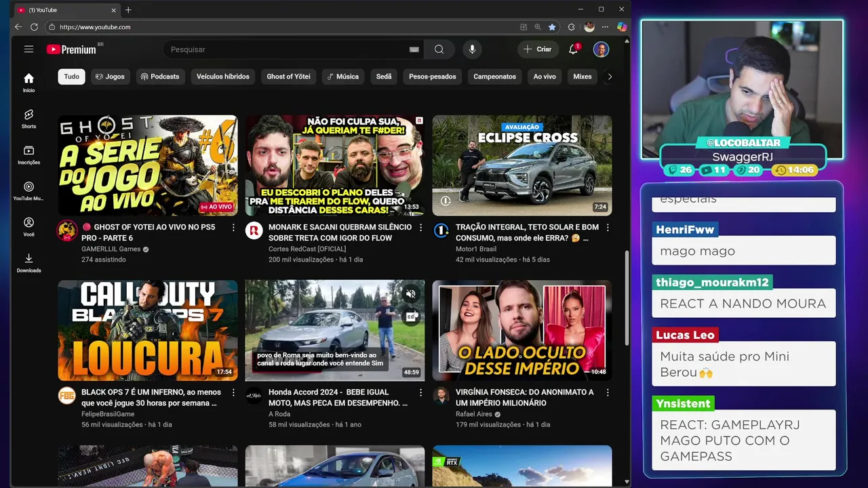Open the YouTube hamburger guide menu

coord(28,49)
